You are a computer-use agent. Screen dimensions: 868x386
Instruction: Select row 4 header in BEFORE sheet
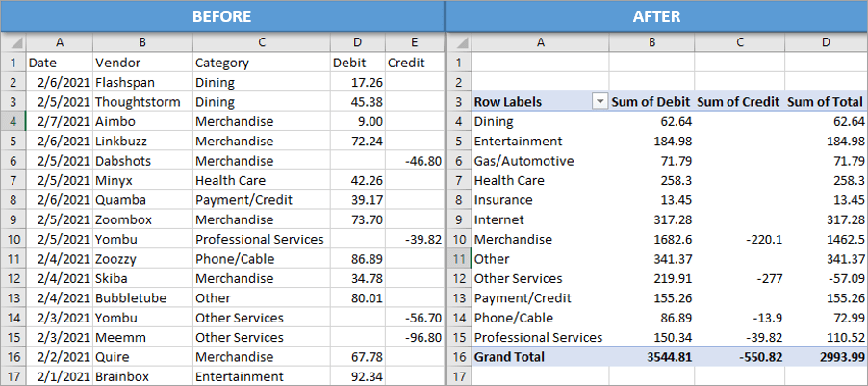point(13,121)
